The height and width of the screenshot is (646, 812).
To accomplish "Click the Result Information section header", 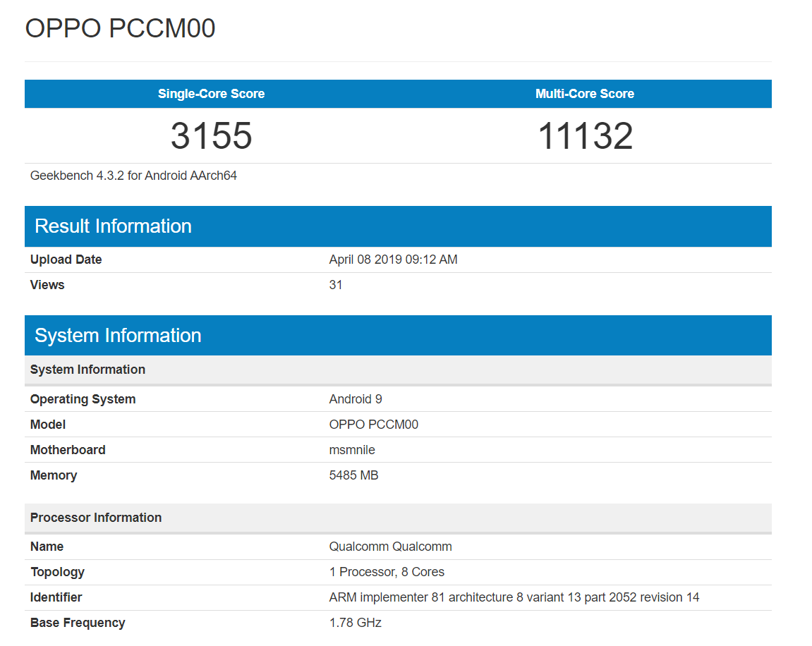I will pyautogui.click(x=113, y=226).
